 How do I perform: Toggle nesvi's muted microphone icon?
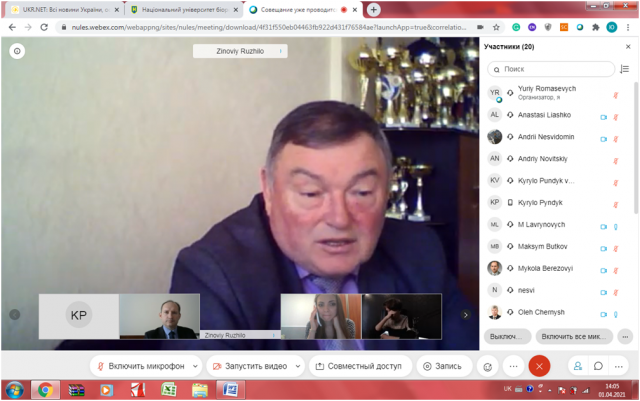[616, 292]
